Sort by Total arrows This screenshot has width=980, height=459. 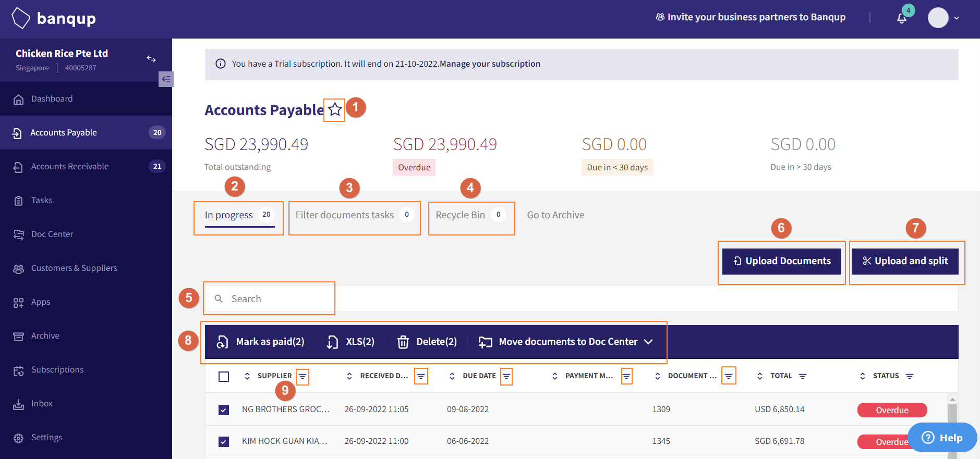(x=760, y=376)
